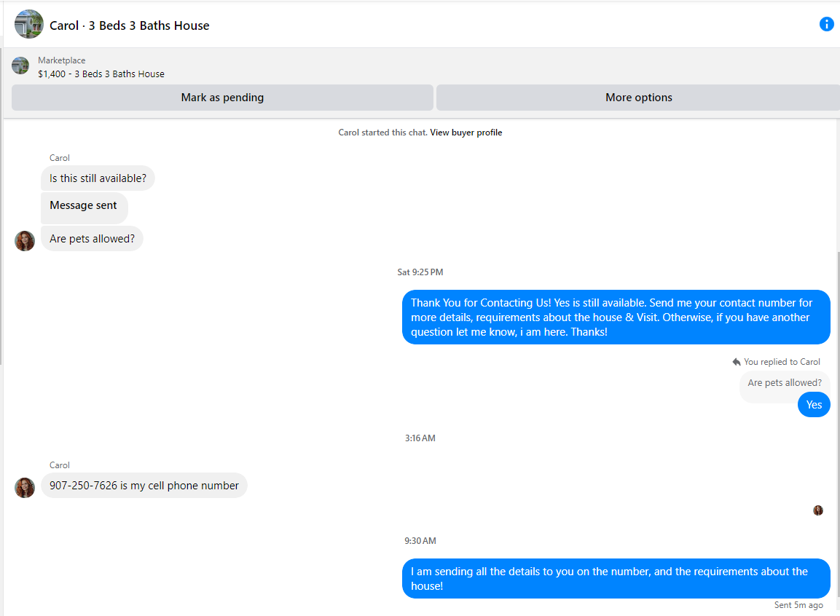This screenshot has width=840, height=616.
Task: Click the 'Message sent' bubble
Action: click(84, 208)
